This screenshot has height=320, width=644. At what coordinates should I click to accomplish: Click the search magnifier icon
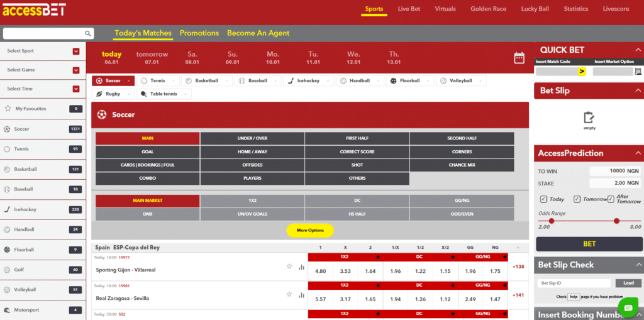(x=87, y=34)
